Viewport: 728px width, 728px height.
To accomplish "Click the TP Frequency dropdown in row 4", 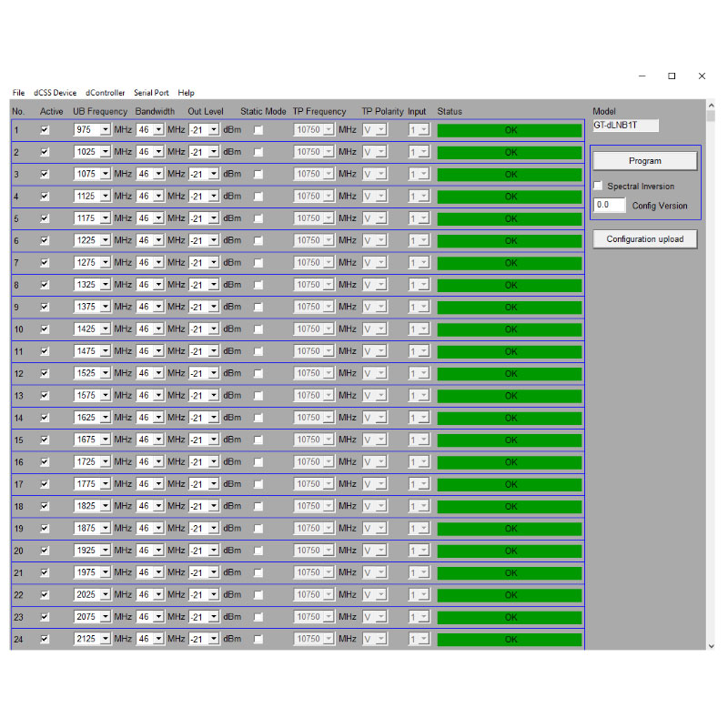I will pos(313,197).
